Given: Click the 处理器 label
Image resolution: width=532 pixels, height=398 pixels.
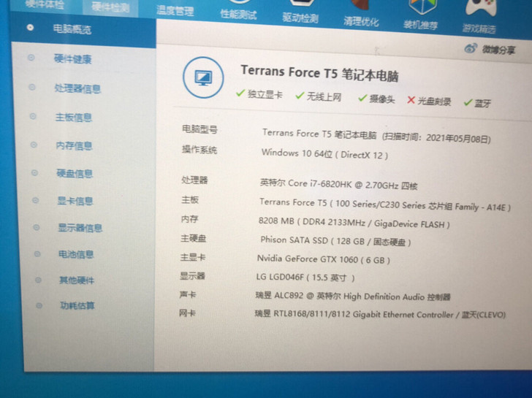Looking at the screenshot, I should tap(194, 180).
